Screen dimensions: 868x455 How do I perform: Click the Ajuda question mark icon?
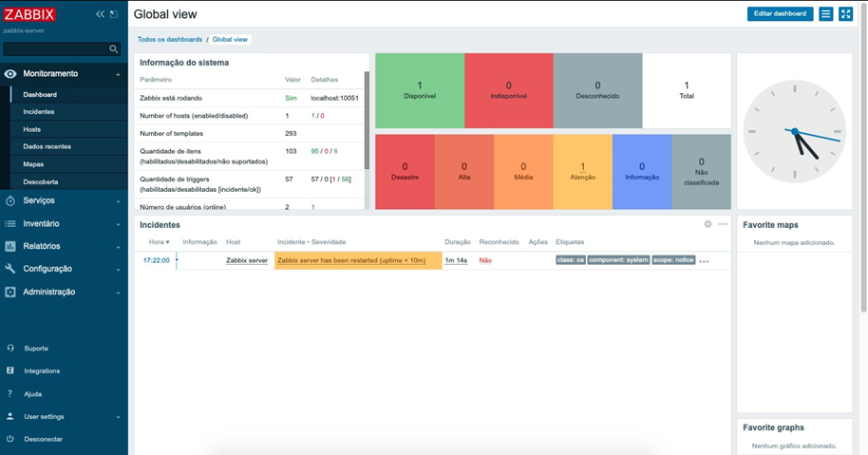tap(9, 393)
